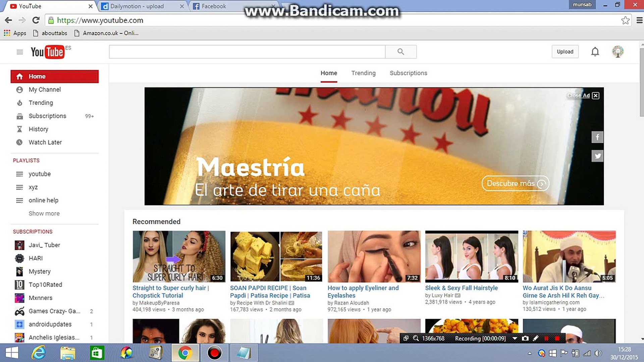Close the Maestría banner ad
This screenshot has height=362, width=644.
[x=595, y=96]
